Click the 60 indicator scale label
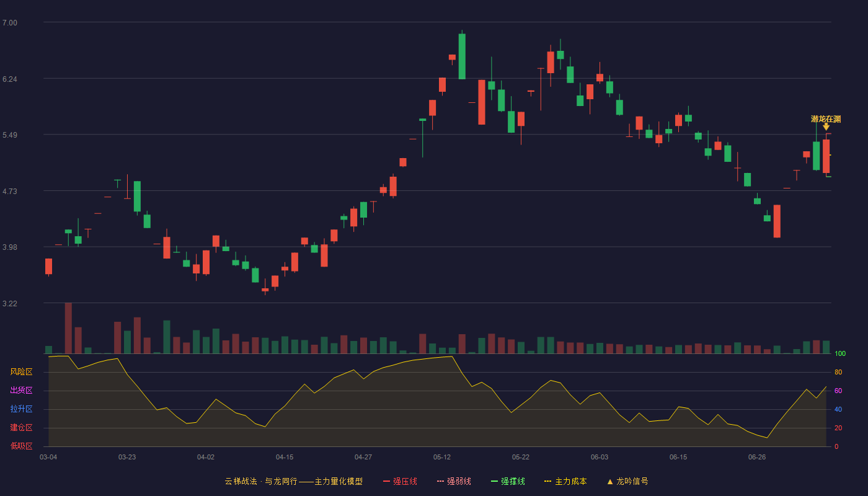The image size is (868, 496). pyautogui.click(x=838, y=391)
